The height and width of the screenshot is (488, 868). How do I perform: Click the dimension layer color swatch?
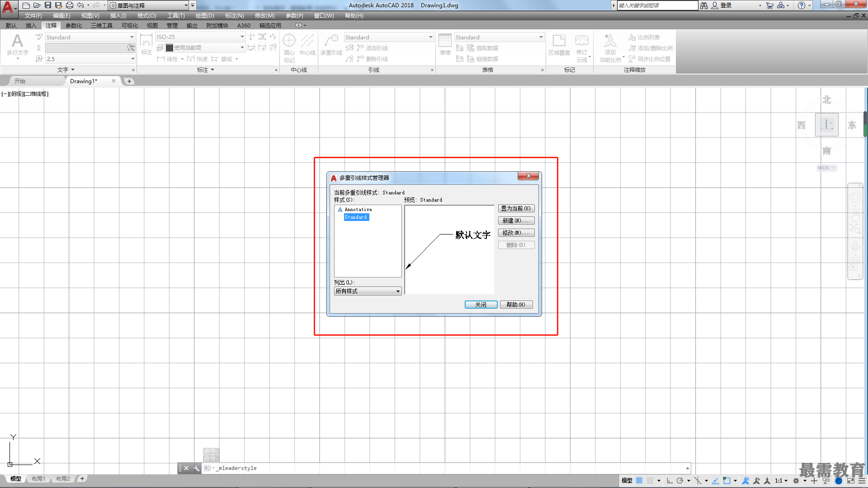[170, 47]
